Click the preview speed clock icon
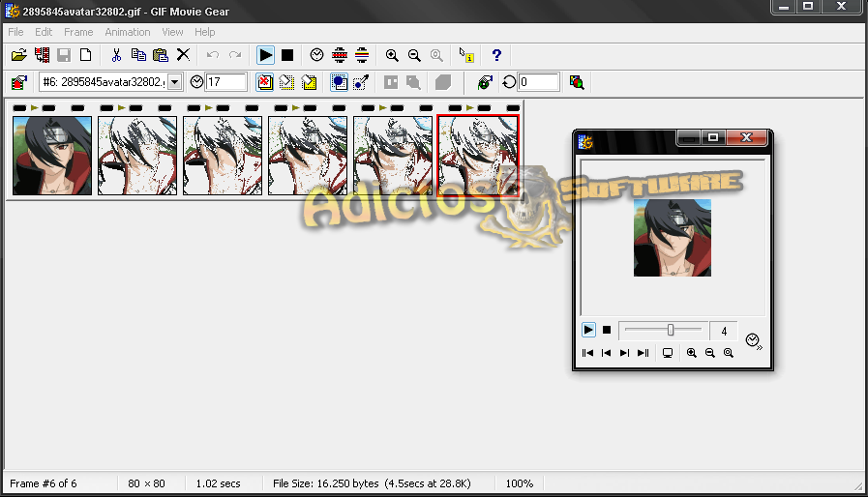 point(754,341)
